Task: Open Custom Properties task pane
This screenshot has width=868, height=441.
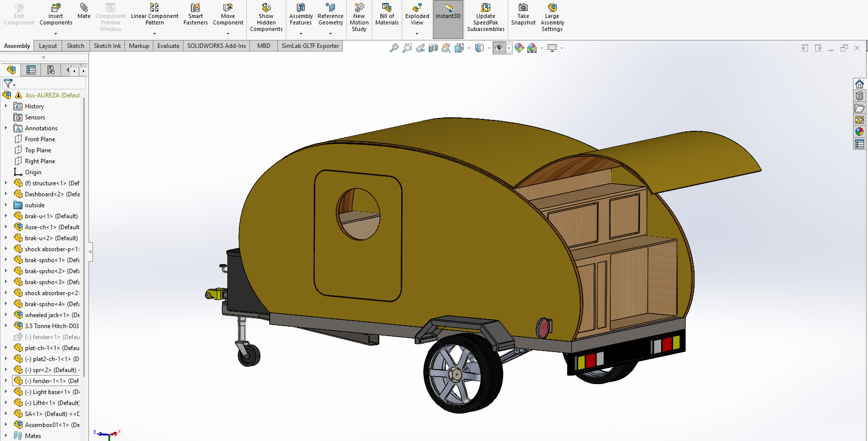Action: pos(860,144)
